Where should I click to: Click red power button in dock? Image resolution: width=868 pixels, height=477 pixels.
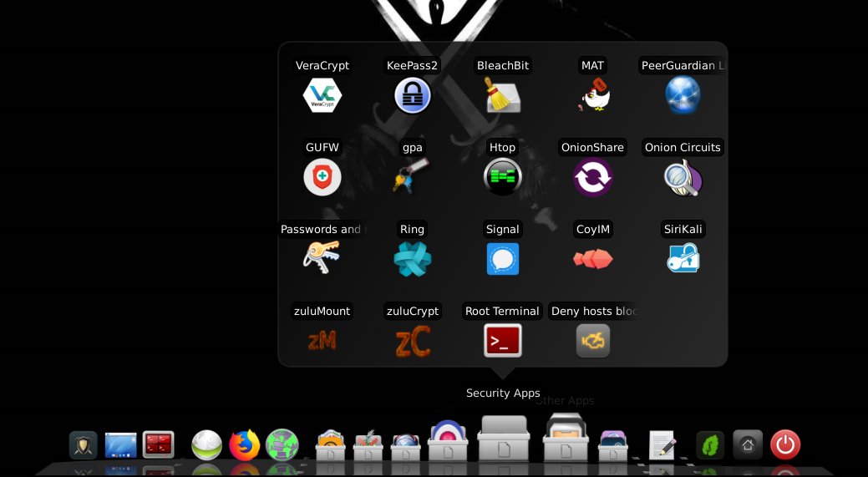[785, 445]
